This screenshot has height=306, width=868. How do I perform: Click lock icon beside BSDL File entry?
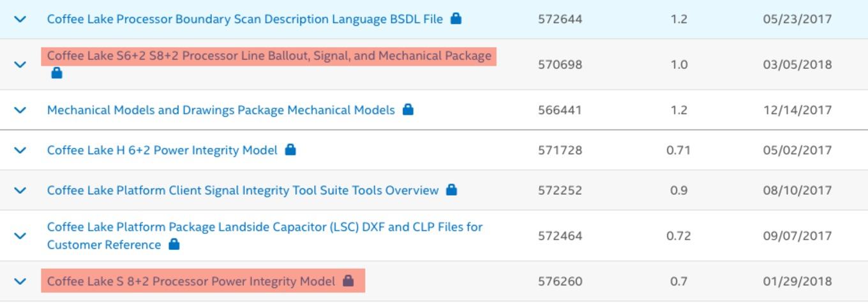coord(456,18)
